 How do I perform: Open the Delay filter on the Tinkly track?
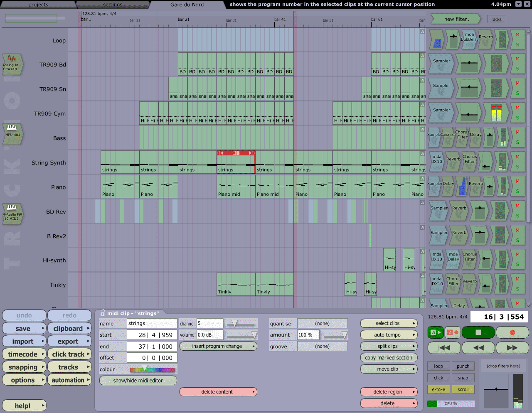click(x=459, y=305)
